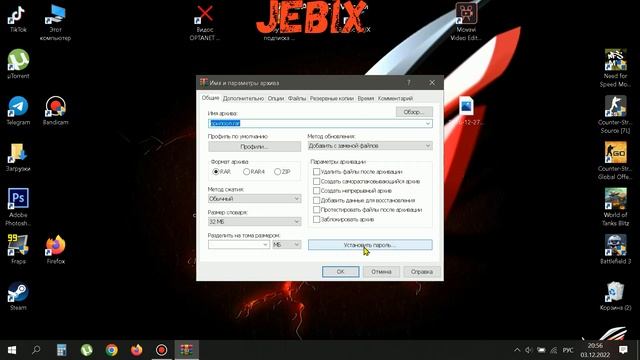The height and width of the screenshot is (360, 640).
Task: Click the WinRAR taskbar icon
Action: click(187, 350)
